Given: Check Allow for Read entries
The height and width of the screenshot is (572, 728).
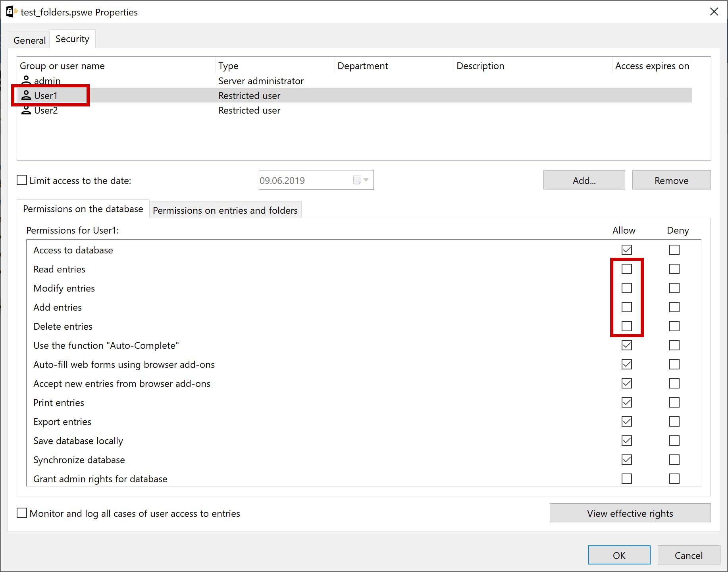Looking at the screenshot, I should (627, 269).
